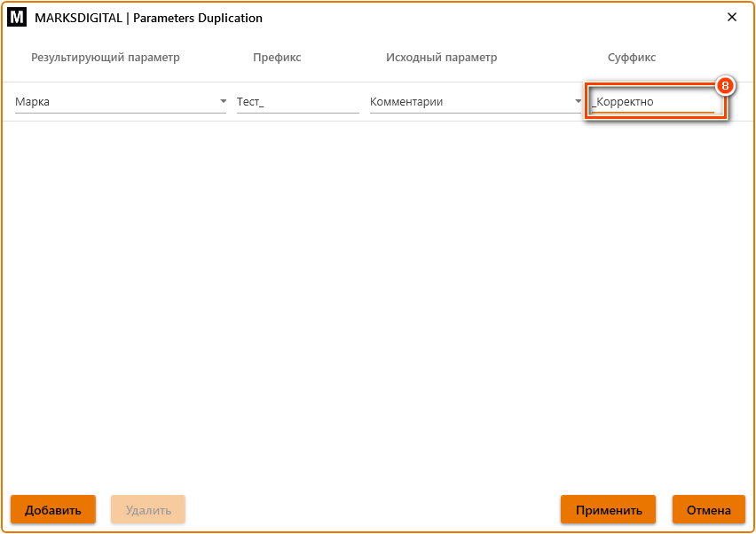Viewport: 756px width, 534px height.
Task: Open the Марка result parameter combo box
Action: [x=115, y=102]
